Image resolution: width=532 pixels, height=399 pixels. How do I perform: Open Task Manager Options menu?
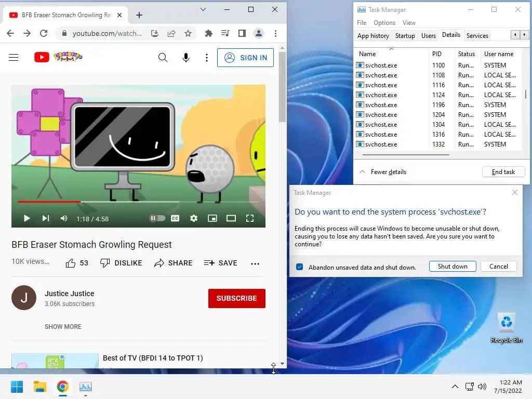(384, 23)
